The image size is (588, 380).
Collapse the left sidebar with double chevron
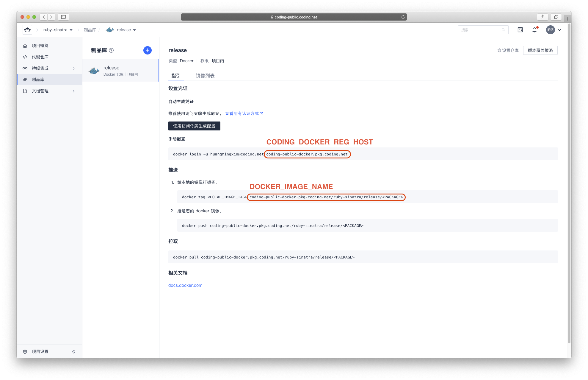coord(74,352)
